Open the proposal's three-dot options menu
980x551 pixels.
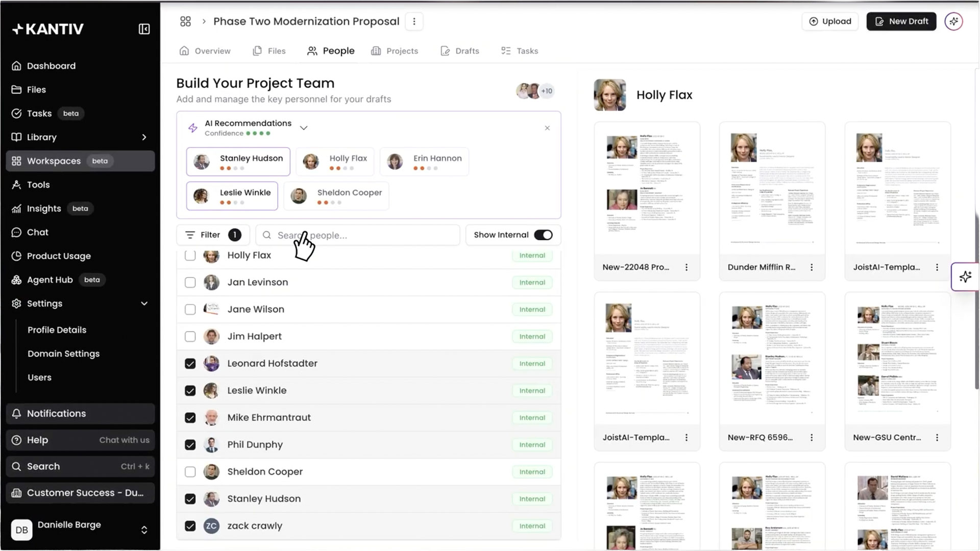414,21
